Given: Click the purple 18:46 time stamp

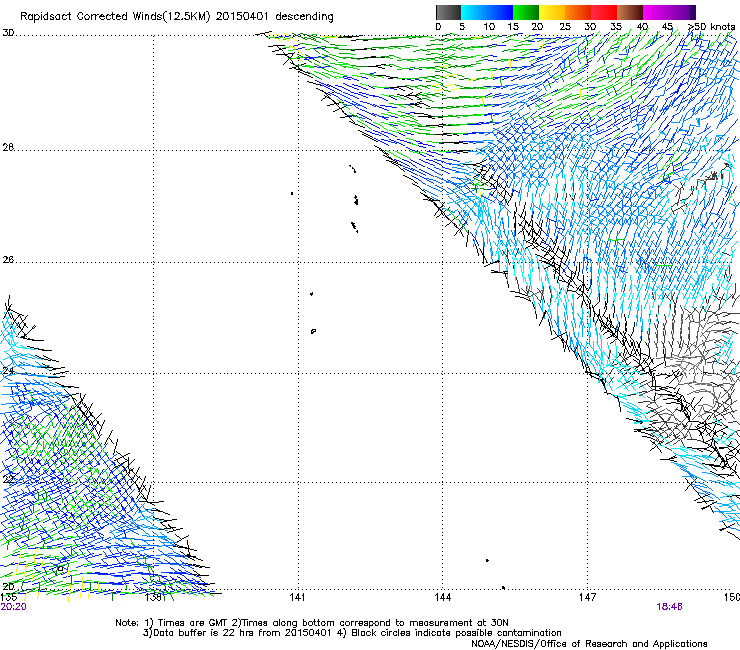Looking at the screenshot, I should pos(669,607).
